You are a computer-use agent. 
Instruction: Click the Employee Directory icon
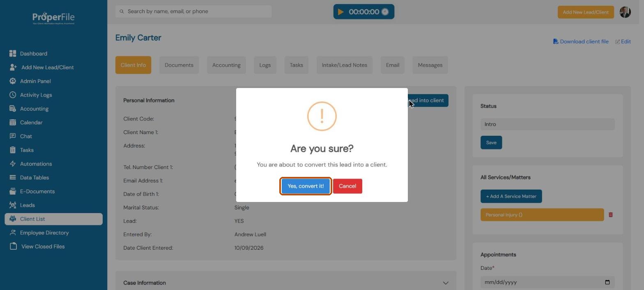click(x=13, y=232)
